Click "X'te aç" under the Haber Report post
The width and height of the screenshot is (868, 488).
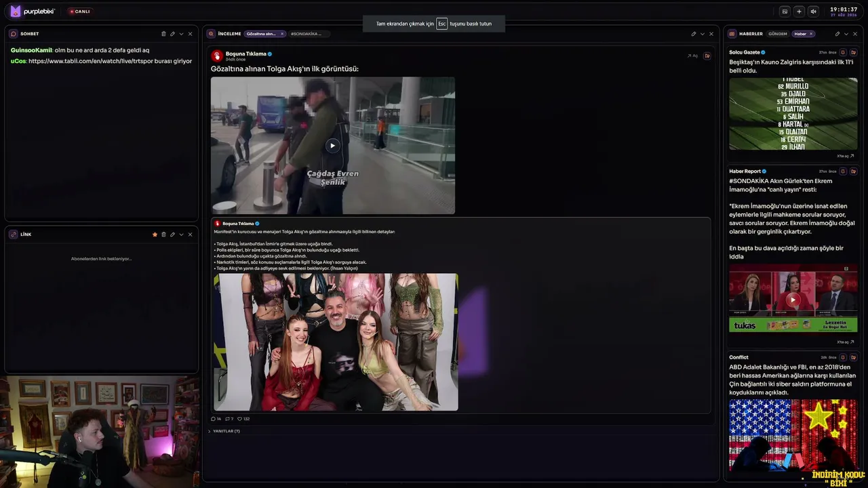pos(846,342)
